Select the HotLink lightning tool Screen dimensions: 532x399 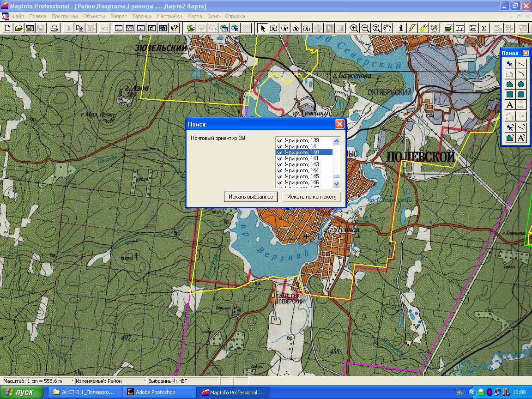412,28
